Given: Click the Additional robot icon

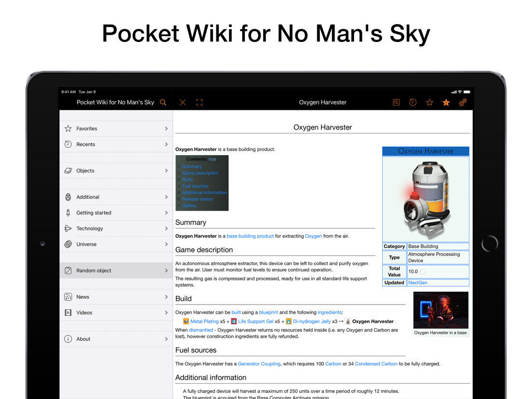Looking at the screenshot, I should [68, 197].
